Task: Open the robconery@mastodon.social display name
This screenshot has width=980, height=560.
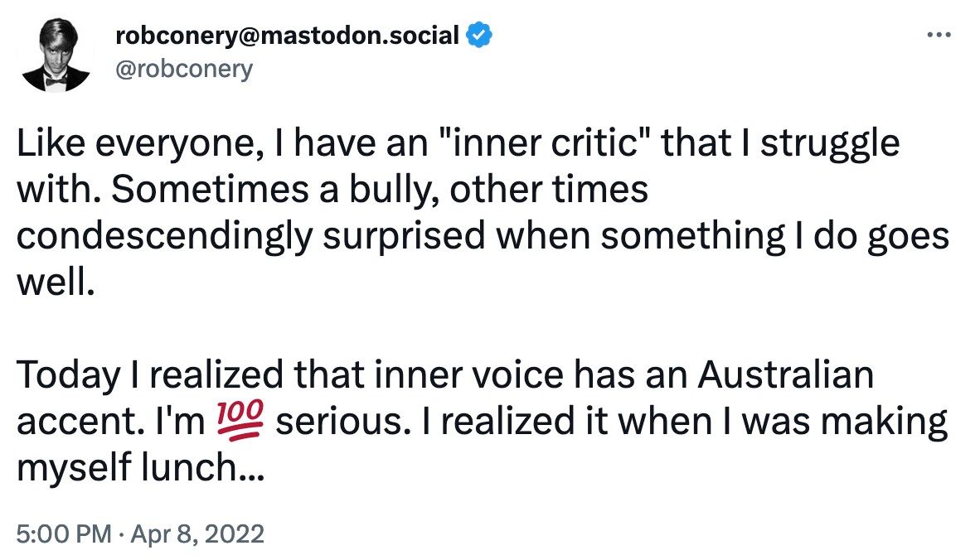Action: pyautogui.click(x=288, y=36)
